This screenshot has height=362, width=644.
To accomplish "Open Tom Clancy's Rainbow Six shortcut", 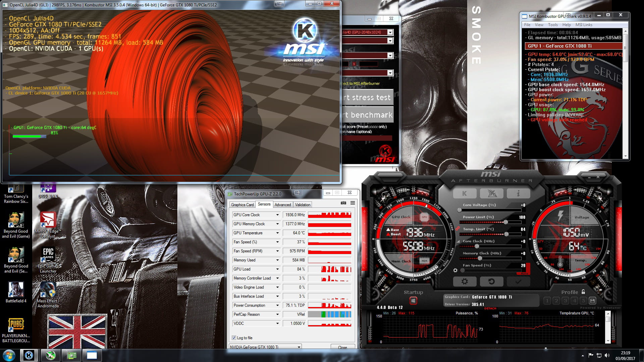I will point(16,194).
